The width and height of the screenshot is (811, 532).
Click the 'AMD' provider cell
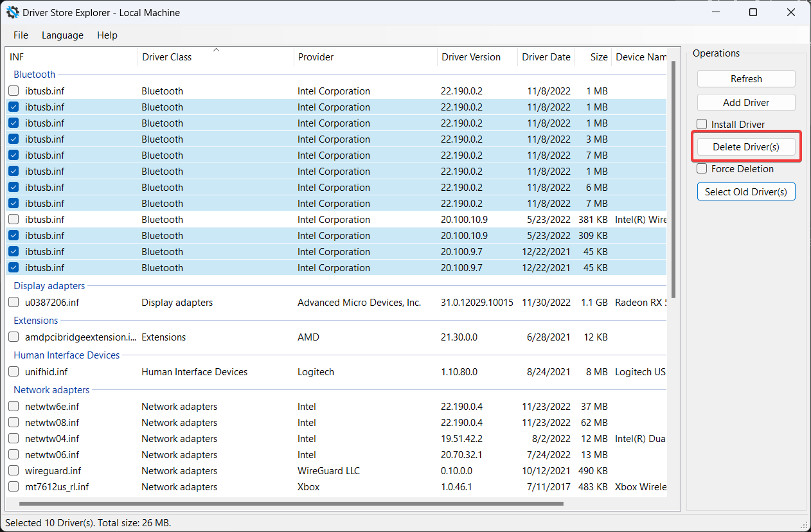coord(308,337)
